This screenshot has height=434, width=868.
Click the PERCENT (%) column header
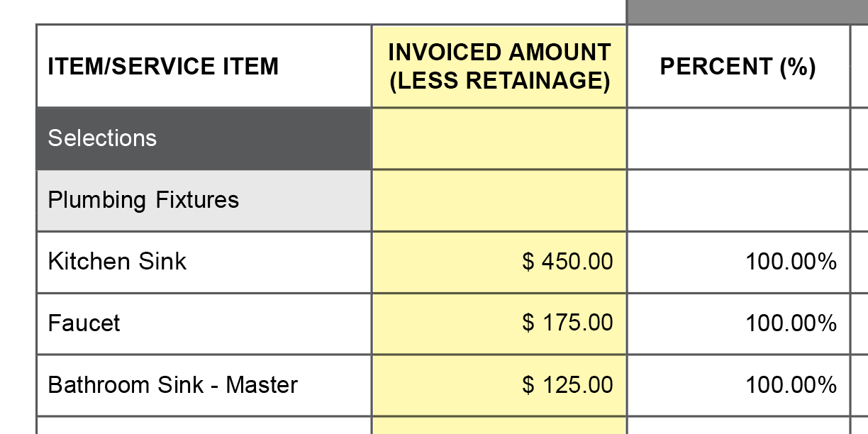(x=738, y=67)
